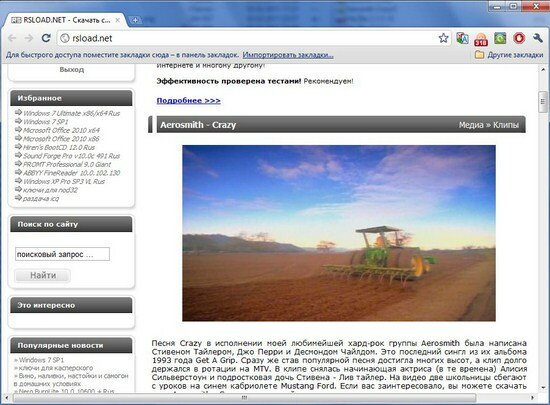The height and width of the screenshot is (405, 550).
Task: Reload the rsload.net page
Action: (46, 38)
